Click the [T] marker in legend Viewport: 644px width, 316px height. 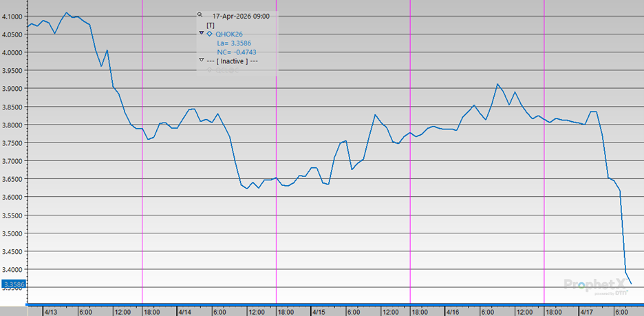pos(211,25)
